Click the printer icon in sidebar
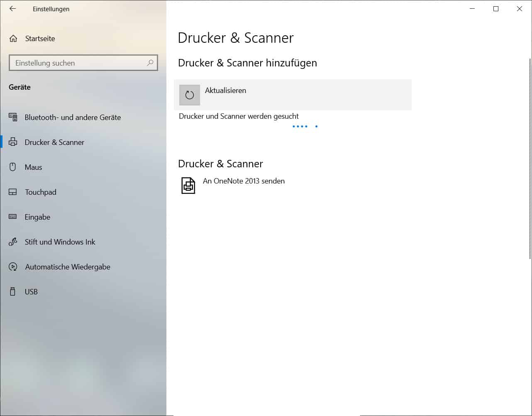The height and width of the screenshot is (416, 532). (x=13, y=142)
